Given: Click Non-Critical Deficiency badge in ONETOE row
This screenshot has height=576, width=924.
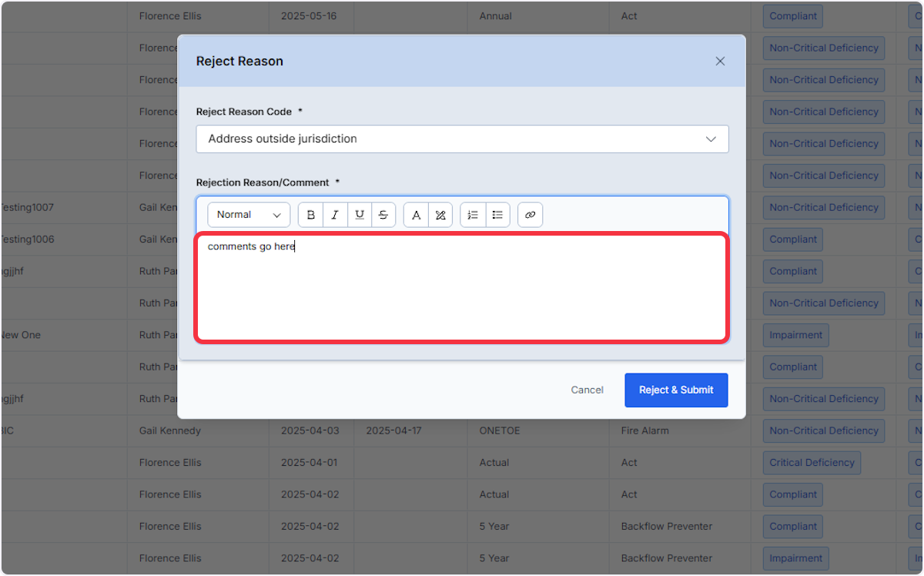Looking at the screenshot, I should tap(824, 430).
